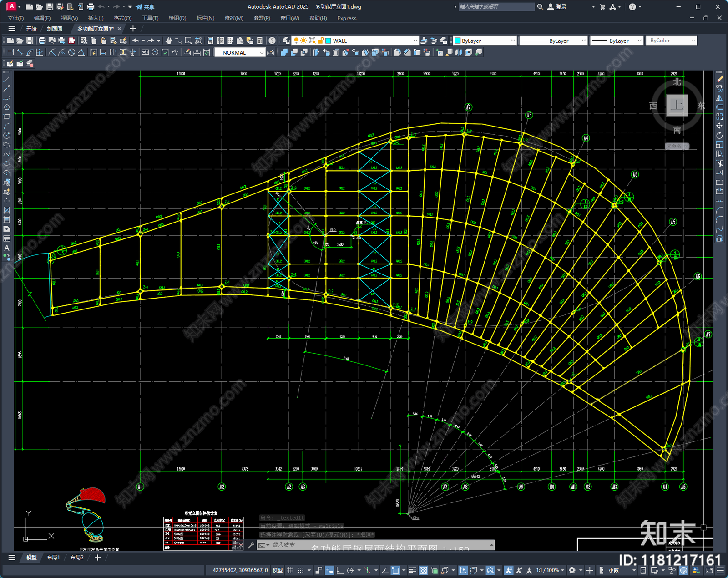Click the ViewCube 上 top face

[677, 106]
